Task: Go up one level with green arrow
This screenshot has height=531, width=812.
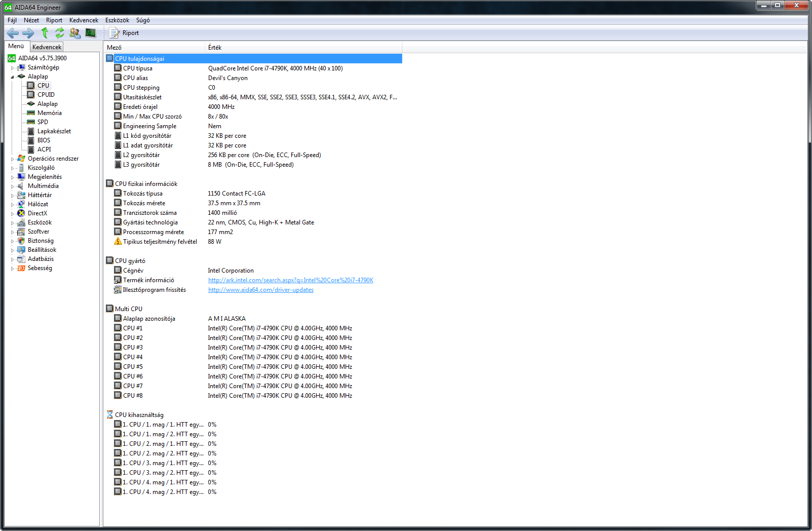Action: click(x=45, y=33)
